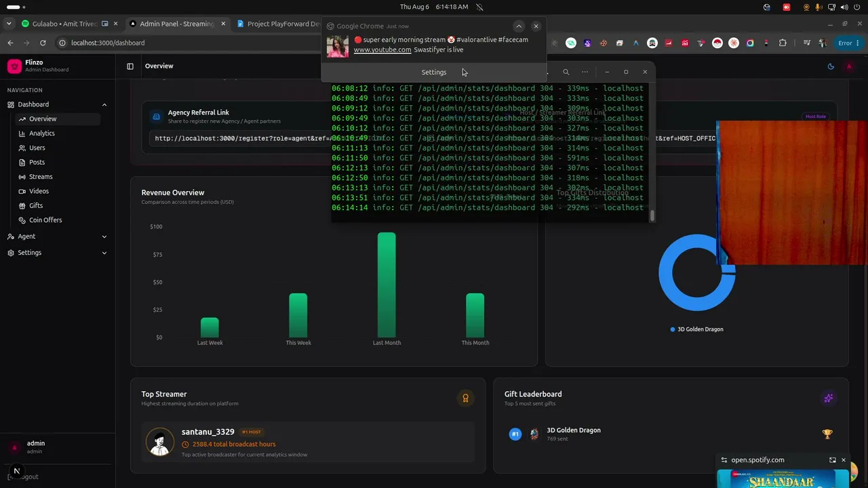Click the This Month revenue bar
The height and width of the screenshot is (488, 868).
475,315
